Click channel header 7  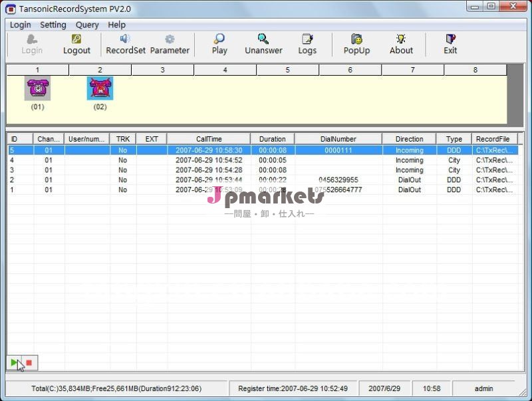pos(413,70)
